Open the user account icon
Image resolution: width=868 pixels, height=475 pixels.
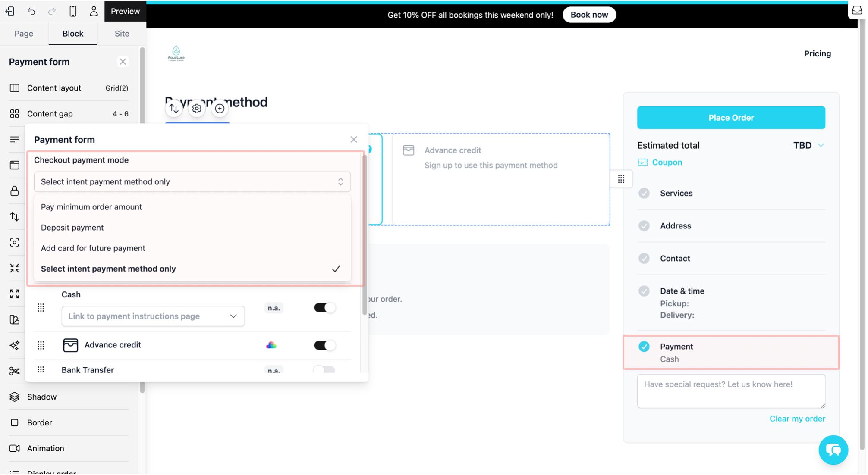(x=94, y=11)
